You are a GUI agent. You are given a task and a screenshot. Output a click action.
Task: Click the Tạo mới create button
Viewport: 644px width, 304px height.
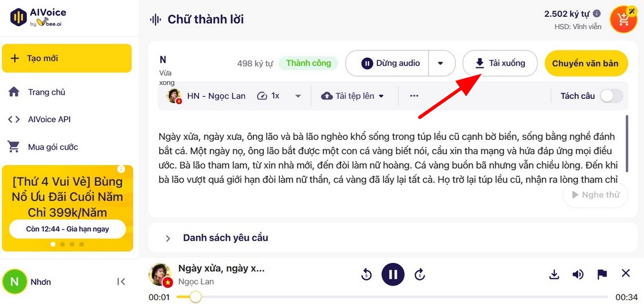pyautogui.click(x=67, y=58)
